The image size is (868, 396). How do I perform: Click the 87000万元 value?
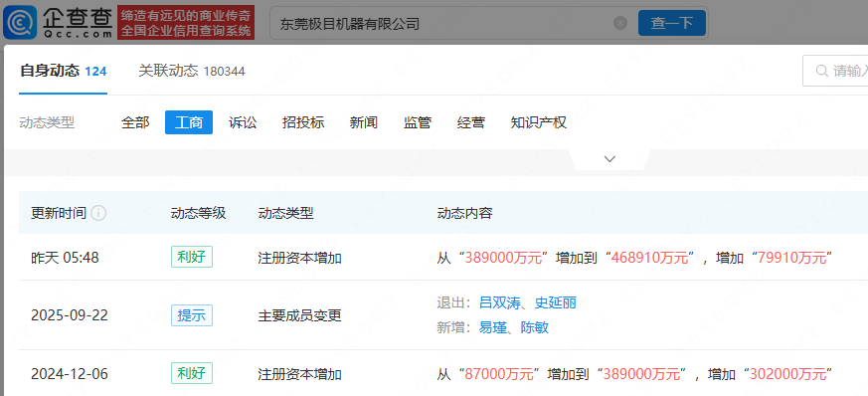pyautogui.click(x=500, y=374)
